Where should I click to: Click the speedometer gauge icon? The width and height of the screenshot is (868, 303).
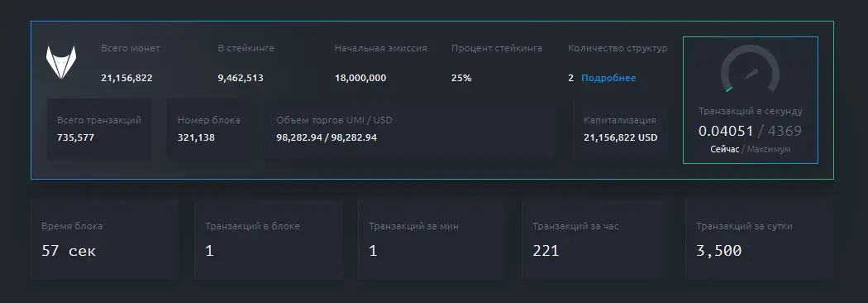750,70
